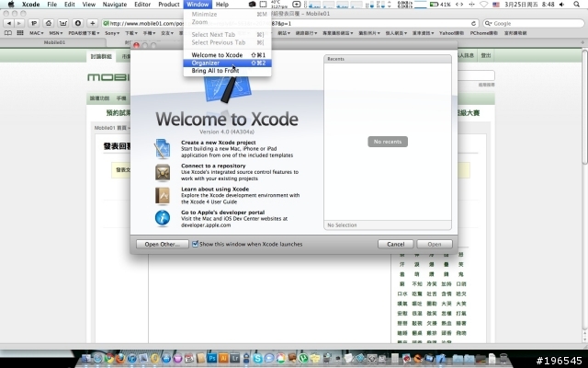Viewport: 588px width, 368px height.
Task: Choose Welcome to Xcode in Window menu
Action: click(x=227, y=55)
